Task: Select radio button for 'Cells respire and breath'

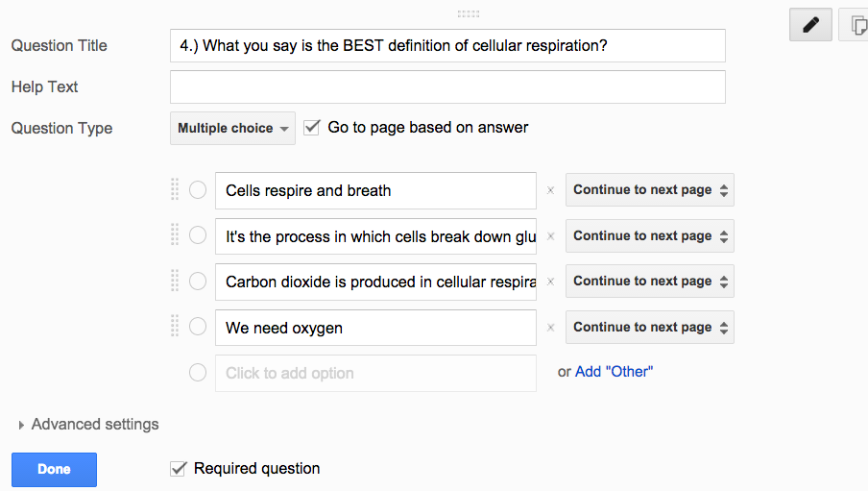Action: (198, 190)
